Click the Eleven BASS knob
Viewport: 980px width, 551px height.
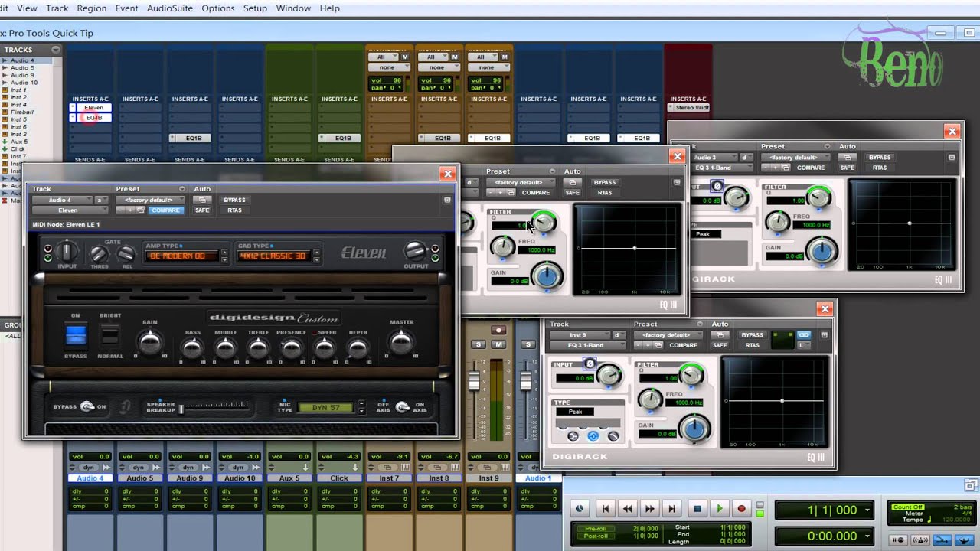tap(192, 348)
